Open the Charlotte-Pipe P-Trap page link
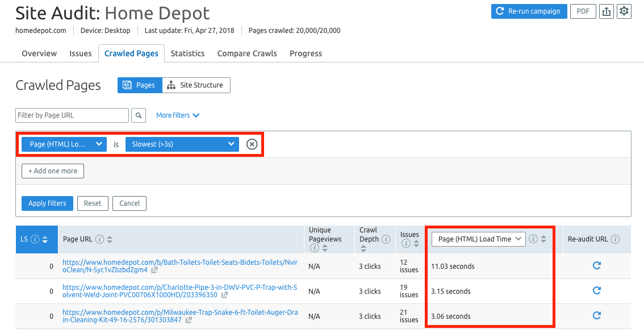This screenshot has width=644, height=333. pyautogui.click(x=180, y=291)
